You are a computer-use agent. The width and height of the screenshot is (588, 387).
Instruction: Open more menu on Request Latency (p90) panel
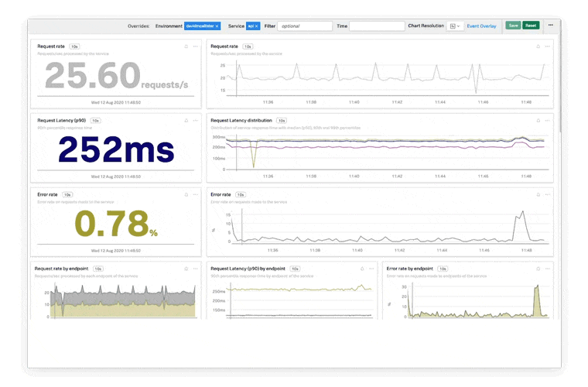coord(196,121)
